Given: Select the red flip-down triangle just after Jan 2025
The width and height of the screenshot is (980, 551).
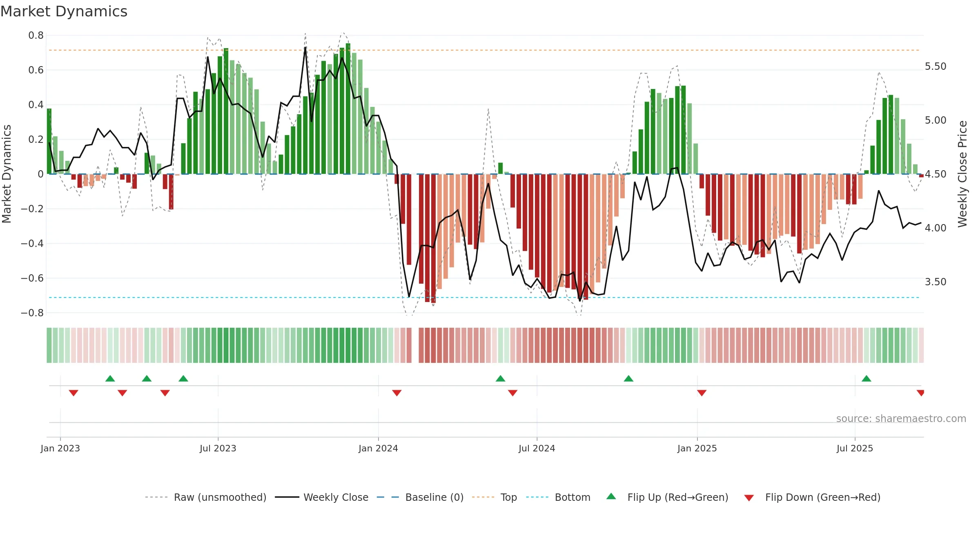Looking at the screenshot, I should tap(702, 393).
